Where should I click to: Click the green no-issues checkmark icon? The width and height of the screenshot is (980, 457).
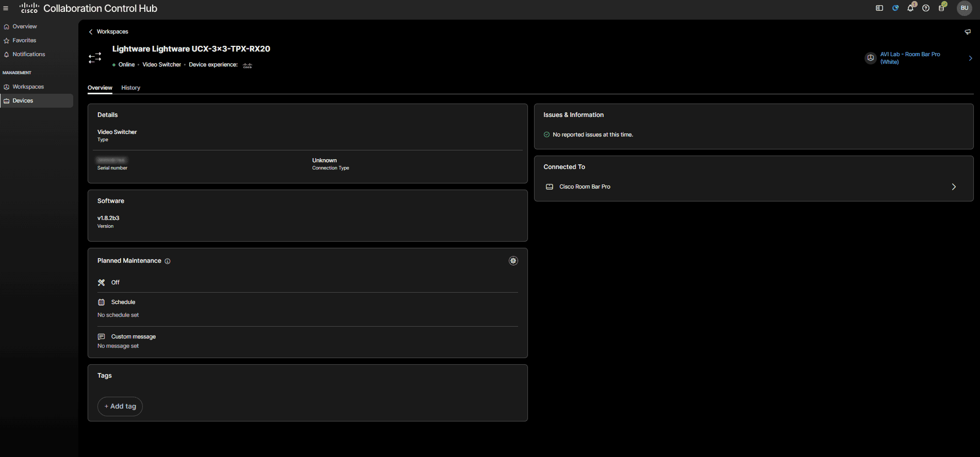(547, 134)
